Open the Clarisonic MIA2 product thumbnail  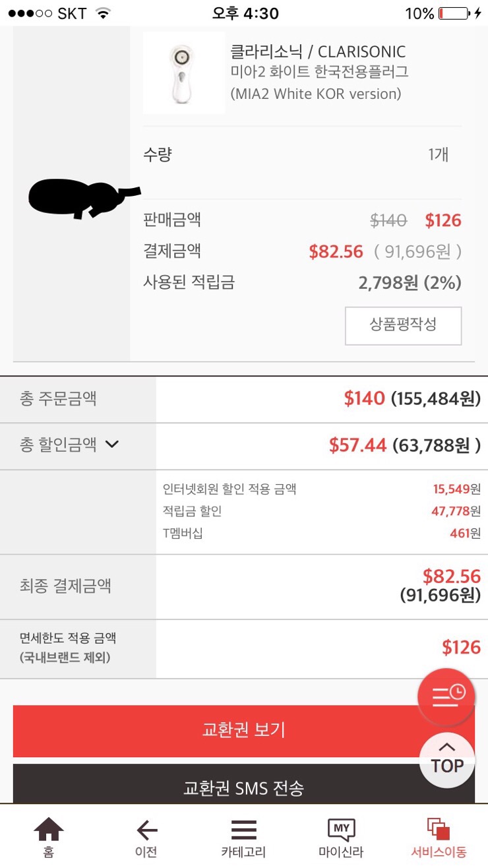[183, 73]
